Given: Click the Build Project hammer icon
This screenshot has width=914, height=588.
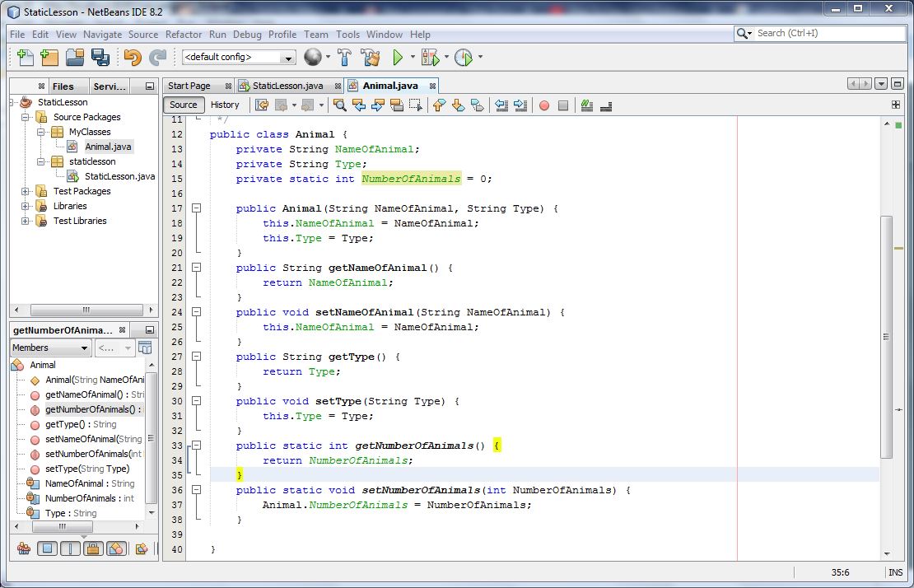Looking at the screenshot, I should pyautogui.click(x=344, y=57).
